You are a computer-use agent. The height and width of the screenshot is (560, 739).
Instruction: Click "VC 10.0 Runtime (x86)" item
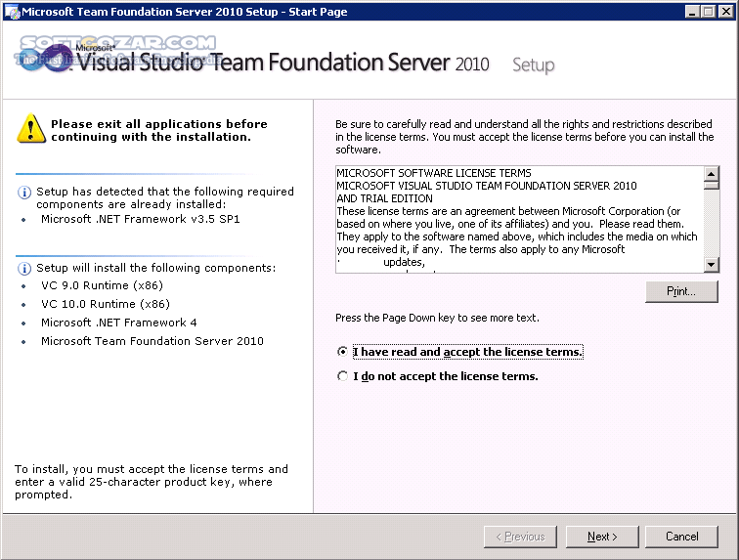106,304
